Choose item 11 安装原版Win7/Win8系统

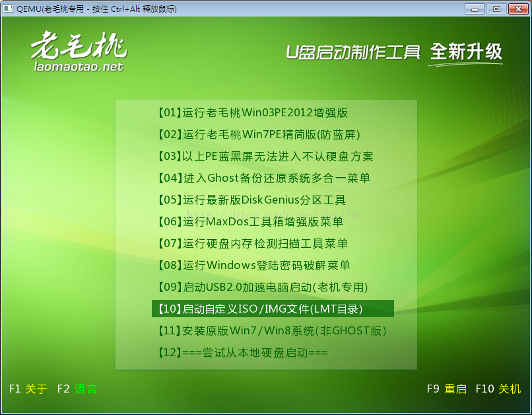(272, 330)
